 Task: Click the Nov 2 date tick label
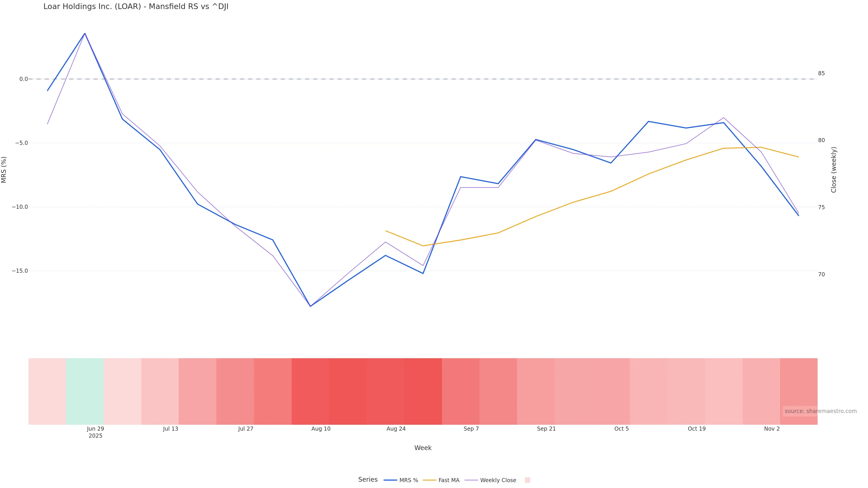772,429
